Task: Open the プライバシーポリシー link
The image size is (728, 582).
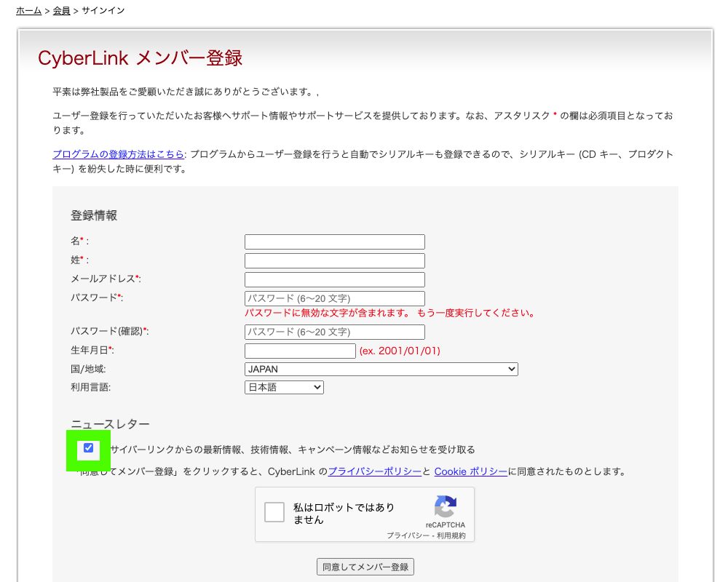Action: (375, 471)
